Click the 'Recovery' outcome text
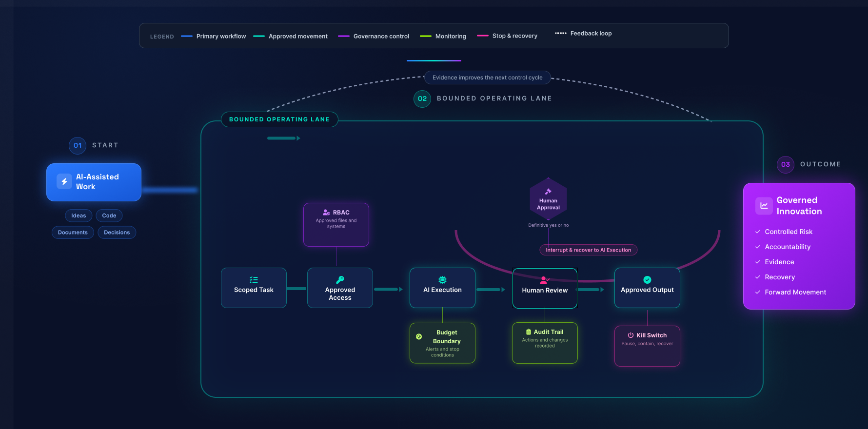The height and width of the screenshot is (429, 868). (780, 277)
